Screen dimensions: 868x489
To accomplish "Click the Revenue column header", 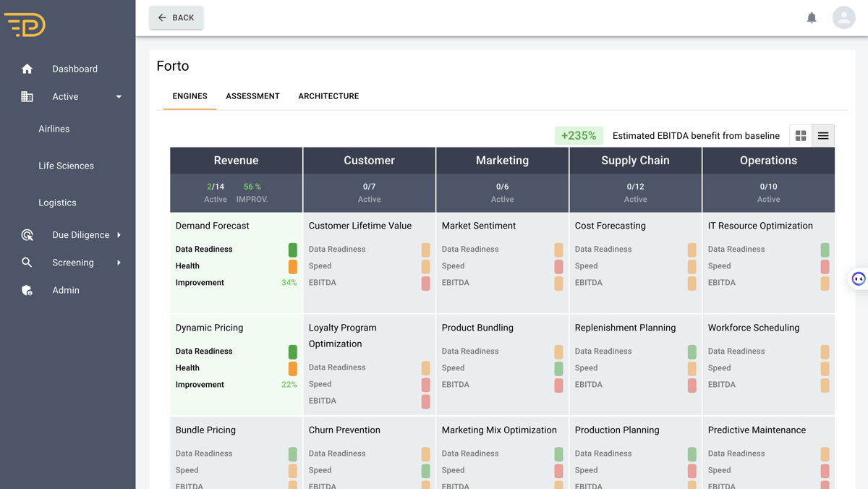I will [237, 161].
